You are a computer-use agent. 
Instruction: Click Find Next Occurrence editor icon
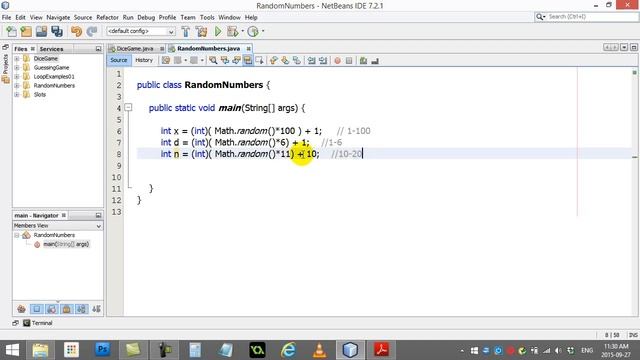click(236, 60)
